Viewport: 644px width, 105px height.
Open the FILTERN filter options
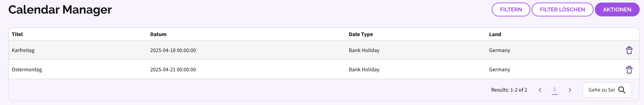click(x=511, y=10)
